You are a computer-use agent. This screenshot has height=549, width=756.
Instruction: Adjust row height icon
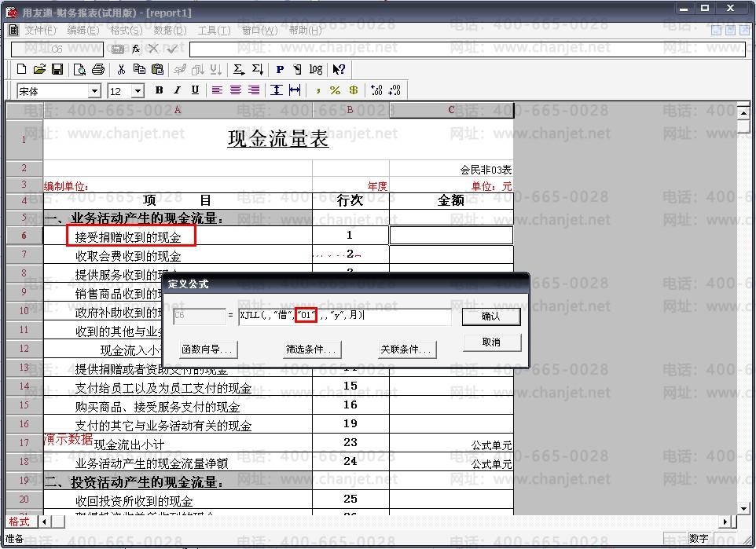(x=277, y=90)
